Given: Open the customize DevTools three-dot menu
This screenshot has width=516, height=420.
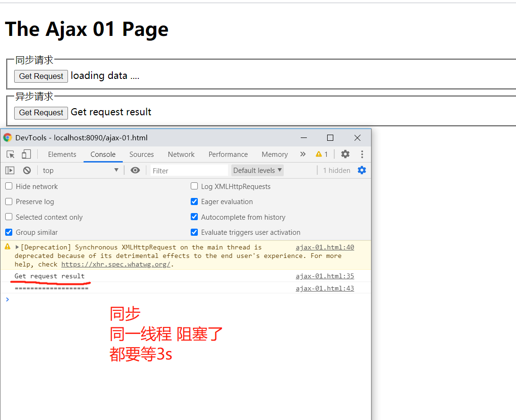Looking at the screenshot, I should click(362, 154).
